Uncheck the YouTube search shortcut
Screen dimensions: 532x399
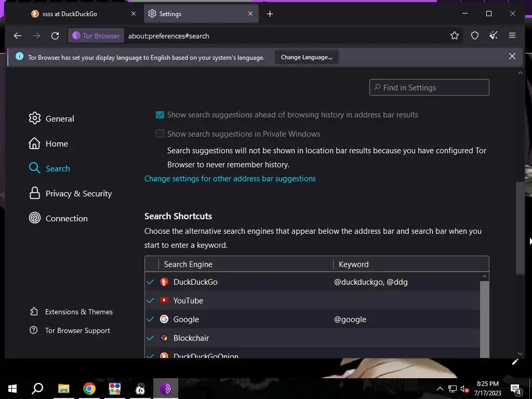point(150,300)
